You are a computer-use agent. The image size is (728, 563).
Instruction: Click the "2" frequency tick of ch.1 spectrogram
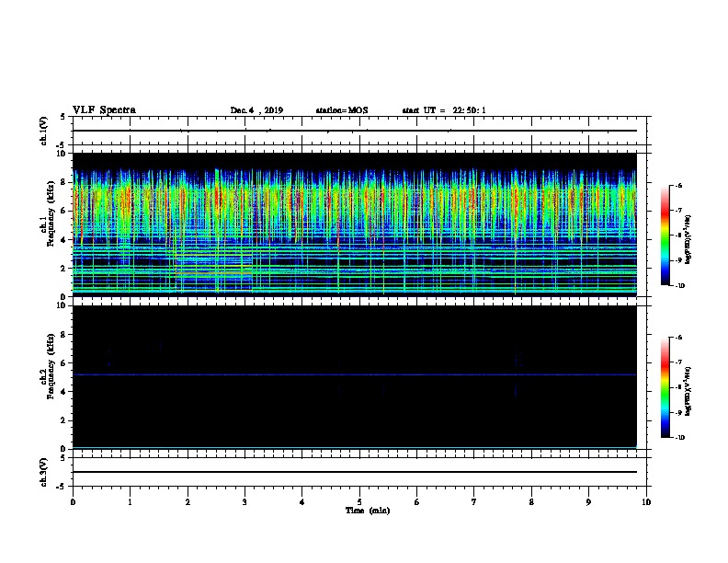[63, 268]
